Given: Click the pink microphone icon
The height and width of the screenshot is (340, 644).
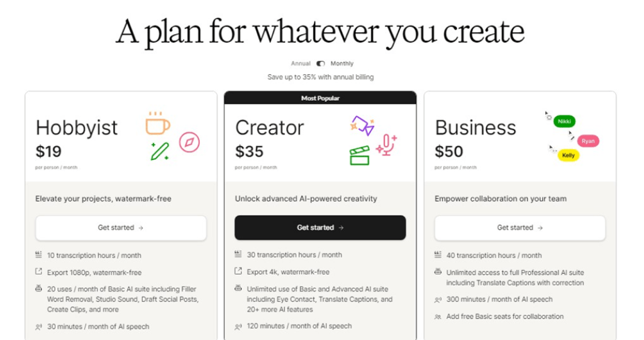Looking at the screenshot, I should point(387,145).
